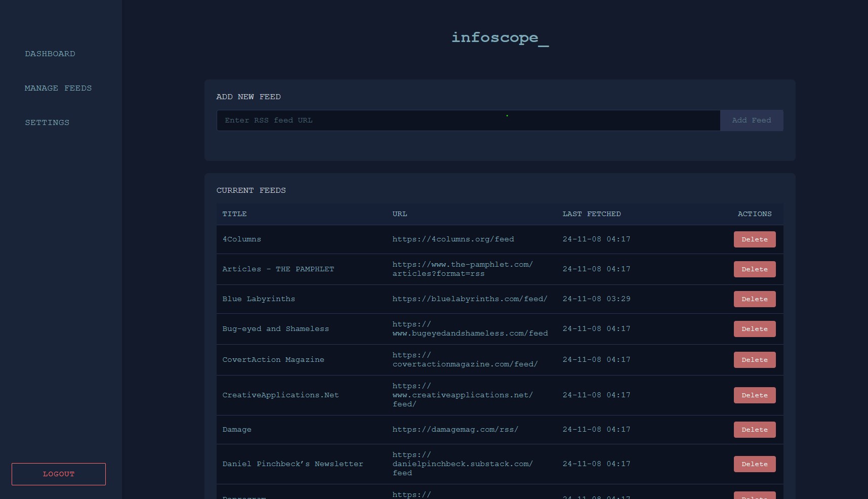Viewport: 868px width, 499px height.
Task: Click the infoscope_ logo
Action: click(500, 38)
